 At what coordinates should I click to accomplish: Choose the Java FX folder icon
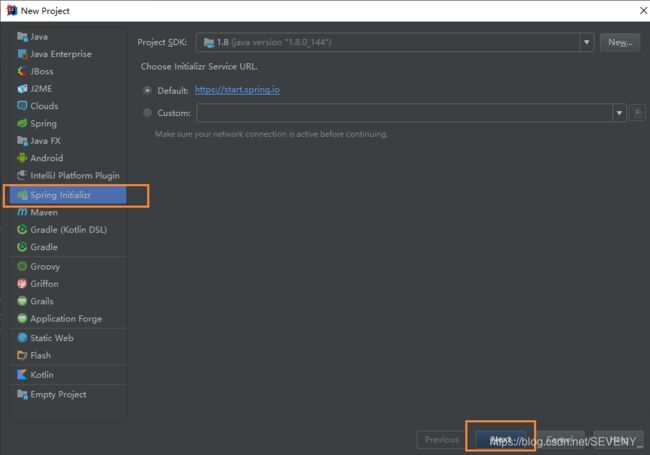click(x=22, y=140)
